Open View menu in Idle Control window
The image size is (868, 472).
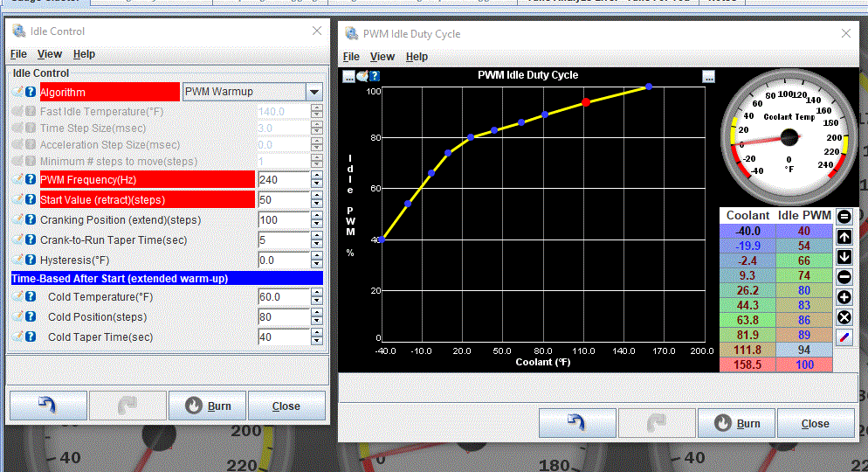(x=50, y=54)
